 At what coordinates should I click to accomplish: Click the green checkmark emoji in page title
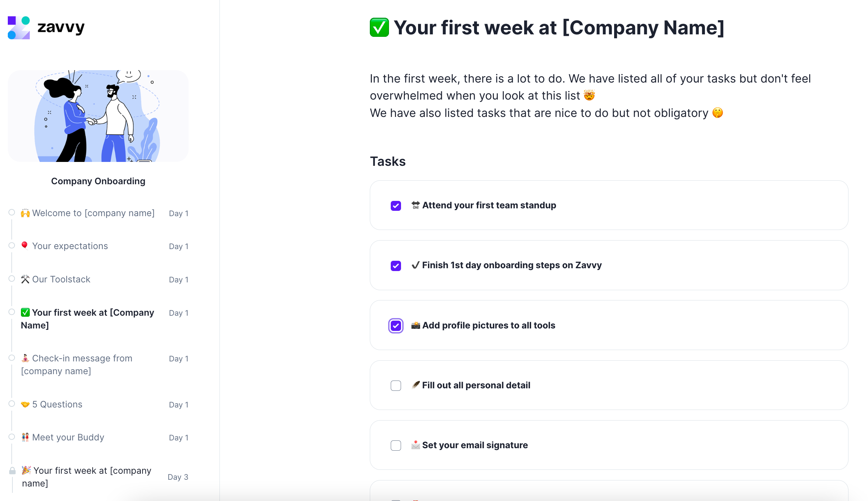point(379,27)
